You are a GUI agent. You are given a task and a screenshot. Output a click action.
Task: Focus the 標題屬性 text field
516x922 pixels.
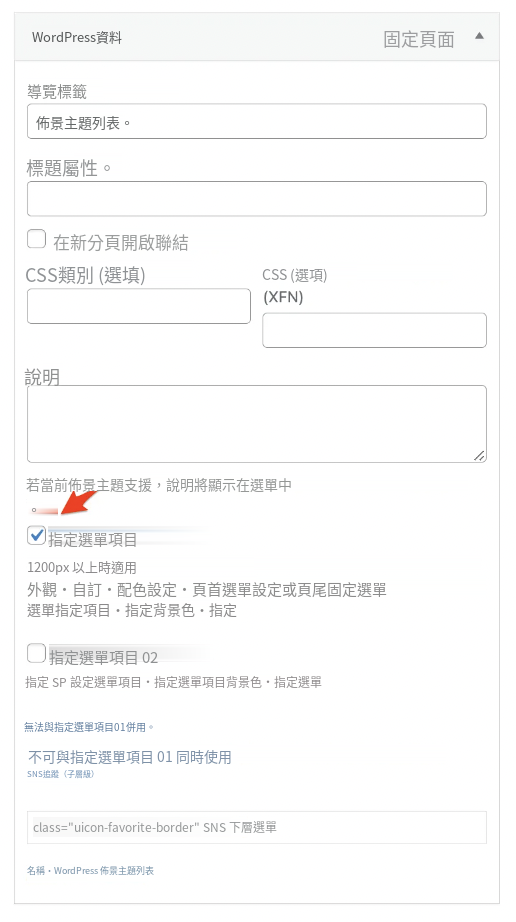tap(257, 199)
